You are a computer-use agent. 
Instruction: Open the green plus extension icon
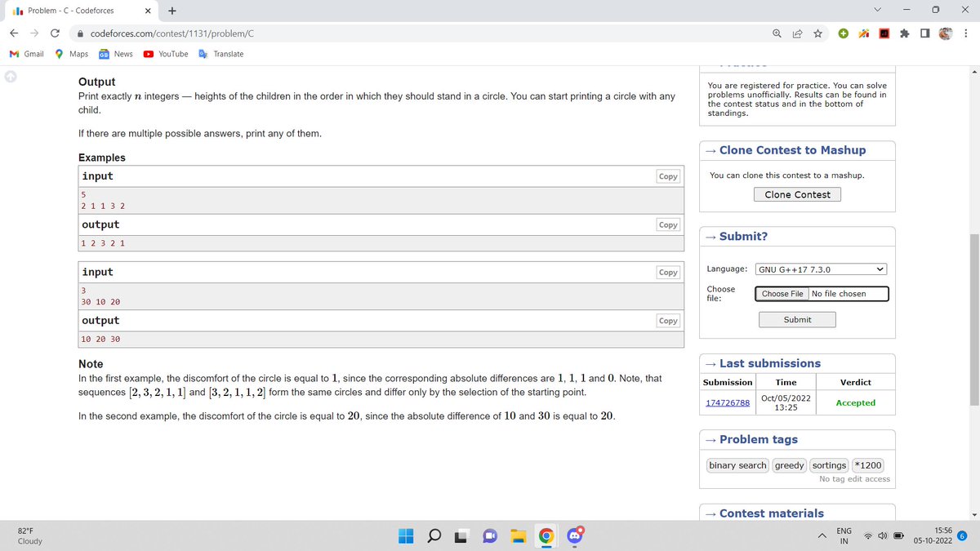point(844,33)
